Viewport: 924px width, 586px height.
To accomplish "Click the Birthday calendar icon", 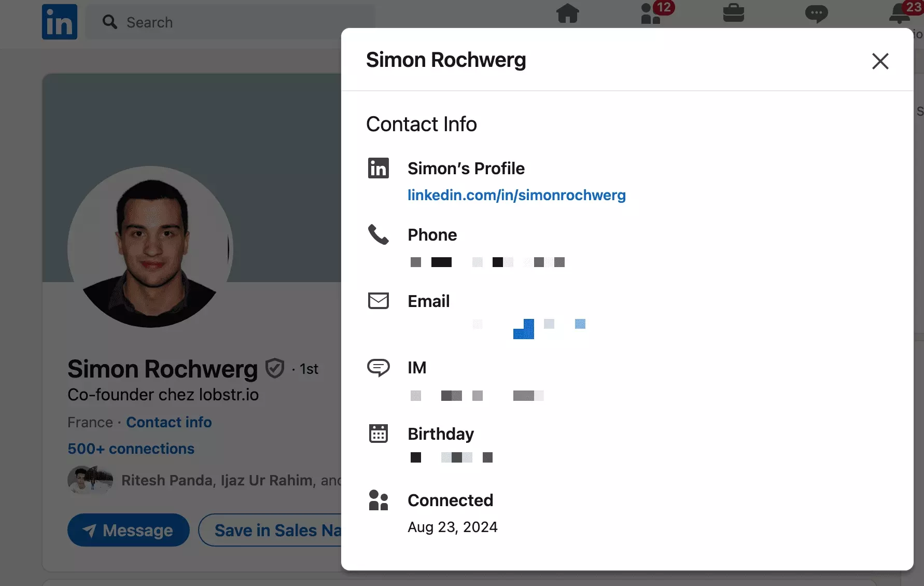I will point(379,434).
